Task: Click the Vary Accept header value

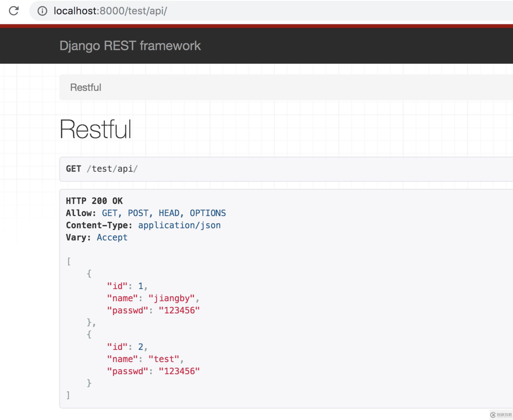Action: click(x=112, y=237)
